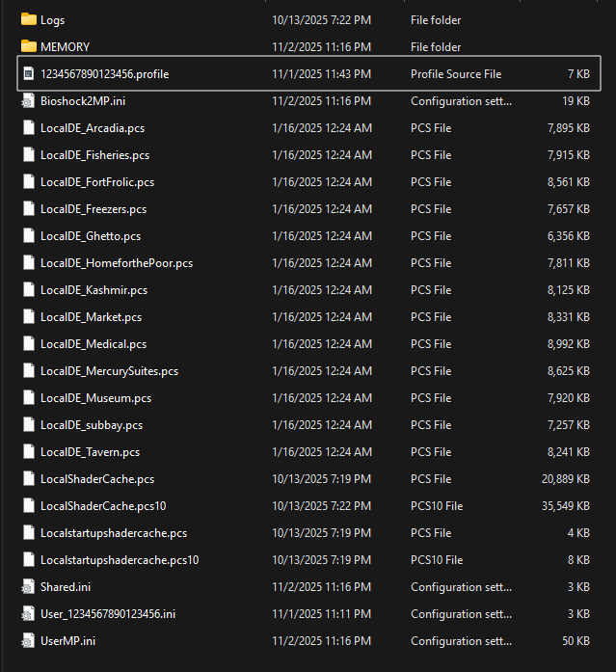Pick the LocalDE_Kashmir.pcs file
The width and height of the screenshot is (616, 672).
(x=94, y=289)
